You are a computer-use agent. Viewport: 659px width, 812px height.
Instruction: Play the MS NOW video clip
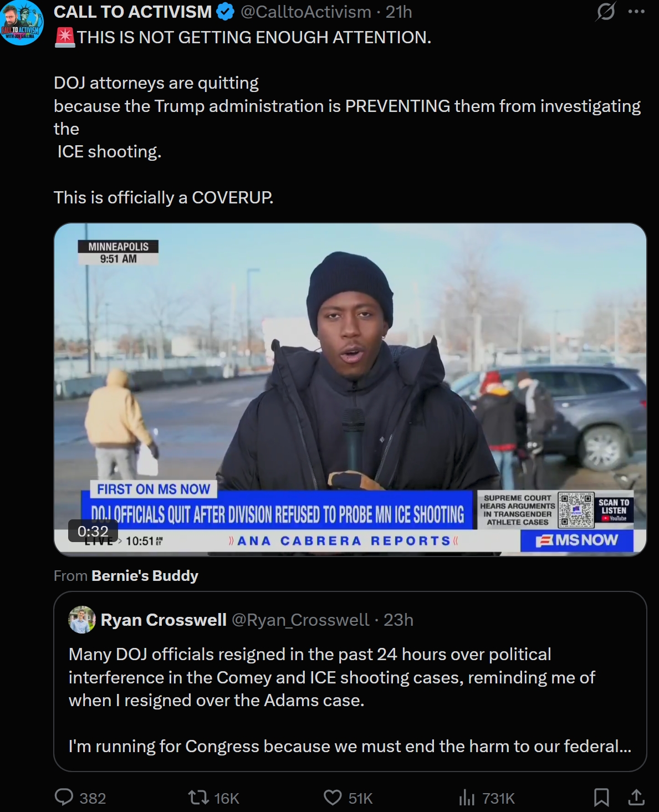pyautogui.click(x=350, y=389)
